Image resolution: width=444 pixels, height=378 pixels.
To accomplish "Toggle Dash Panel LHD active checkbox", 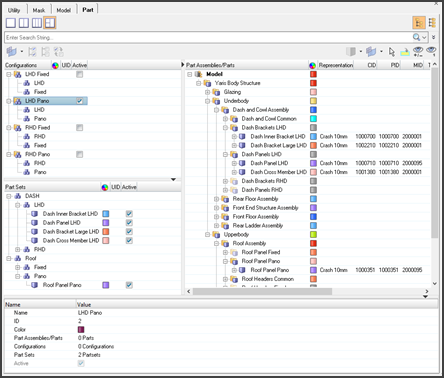I will coord(129,223).
